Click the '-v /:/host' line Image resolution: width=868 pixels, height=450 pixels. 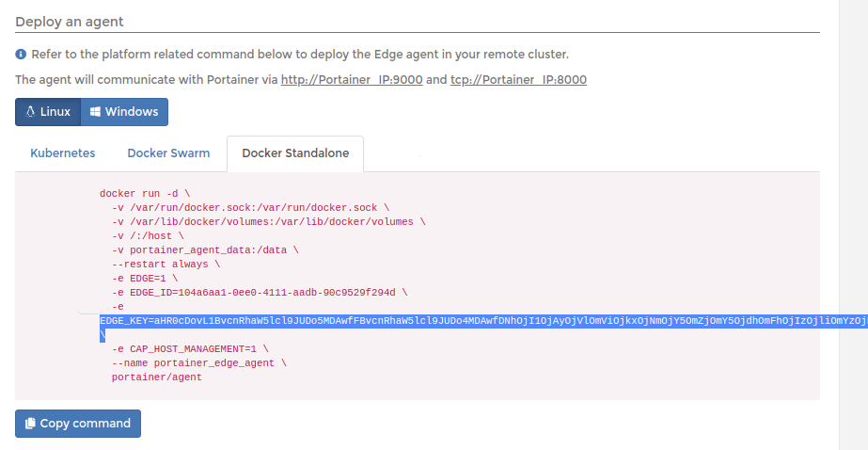[x=148, y=236]
